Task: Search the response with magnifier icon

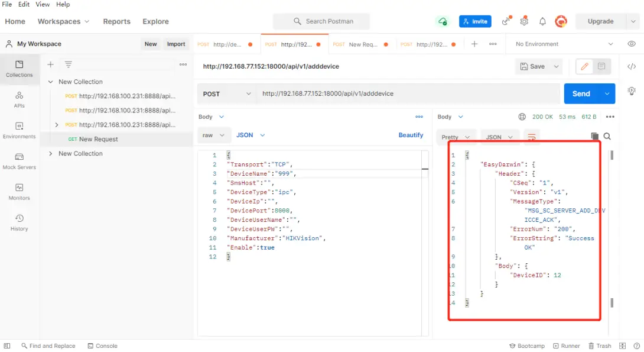Action: pyautogui.click(x=607, y=136)
